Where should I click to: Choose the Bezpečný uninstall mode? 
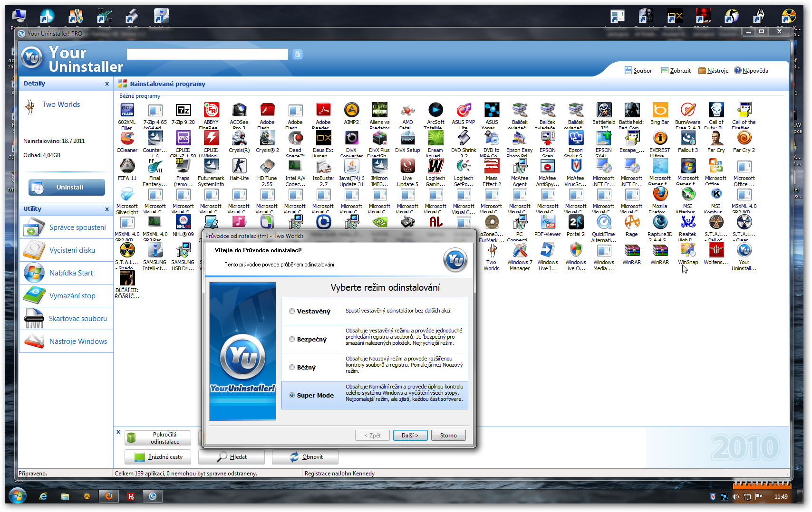point(292,340)
